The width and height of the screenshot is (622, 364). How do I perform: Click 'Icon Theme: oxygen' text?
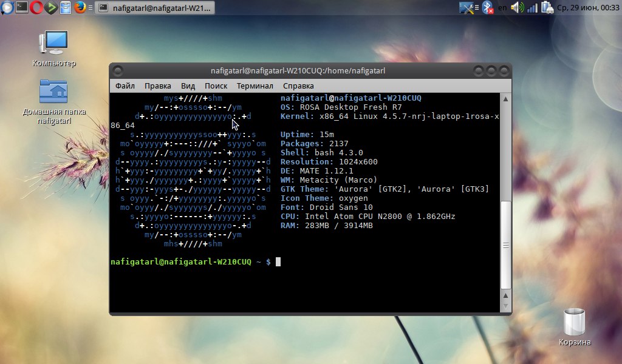324,198
